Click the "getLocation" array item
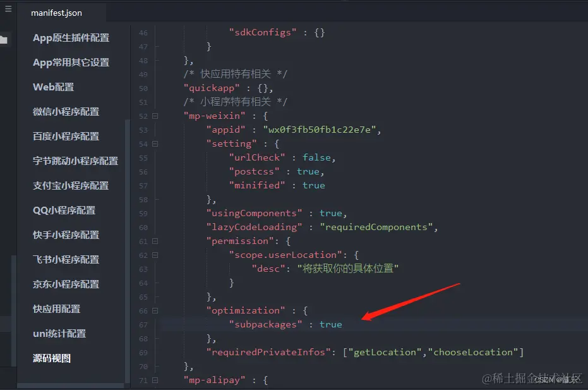 pos(385,353)
